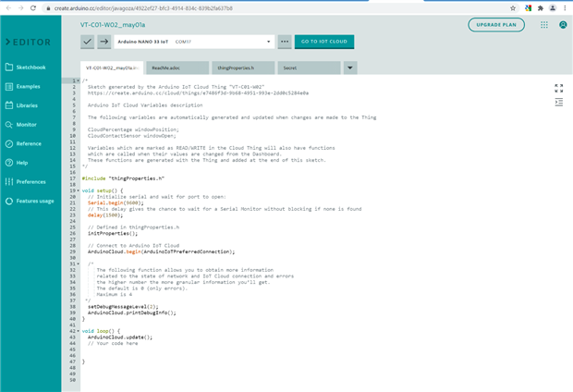
Task: Click the ArduinoCloud.update(); line
Action: pos(120,337)
